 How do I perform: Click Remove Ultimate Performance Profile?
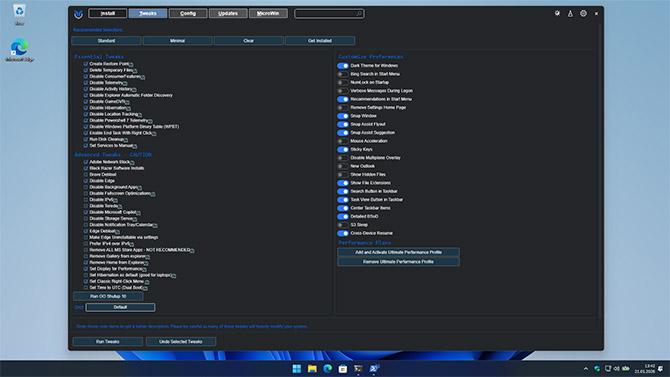coord(398,262)
